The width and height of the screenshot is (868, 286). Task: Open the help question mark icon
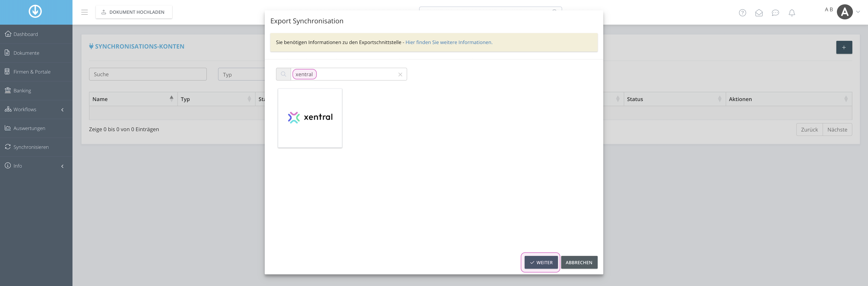click(742, 13)
